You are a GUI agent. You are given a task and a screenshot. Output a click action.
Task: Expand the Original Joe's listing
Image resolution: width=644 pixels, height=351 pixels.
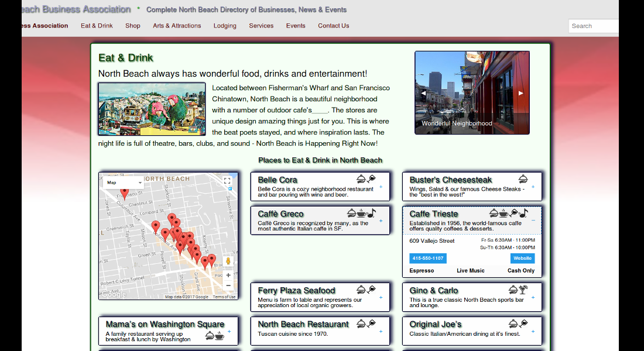(533, 332)
